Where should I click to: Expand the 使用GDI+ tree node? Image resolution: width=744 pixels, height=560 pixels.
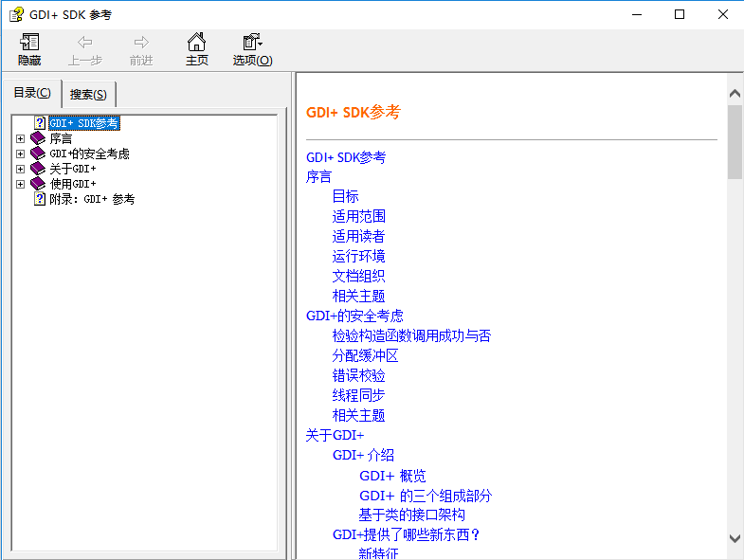coord(21,184)
